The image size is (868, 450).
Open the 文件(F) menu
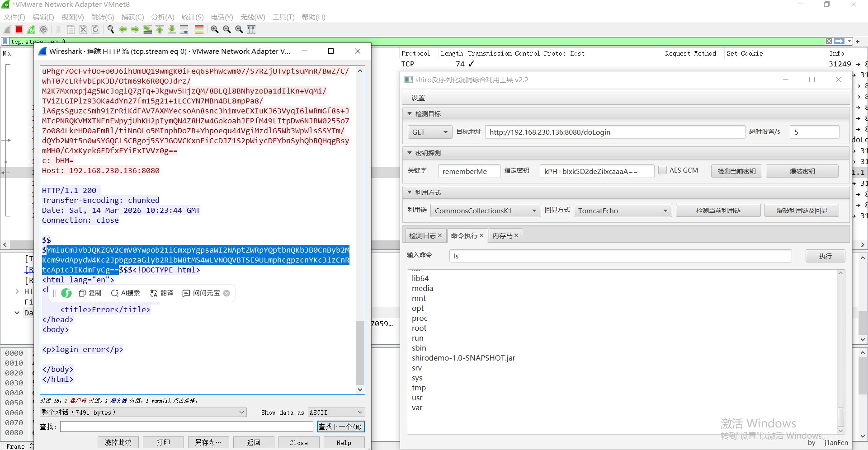[x=14, y=17]
